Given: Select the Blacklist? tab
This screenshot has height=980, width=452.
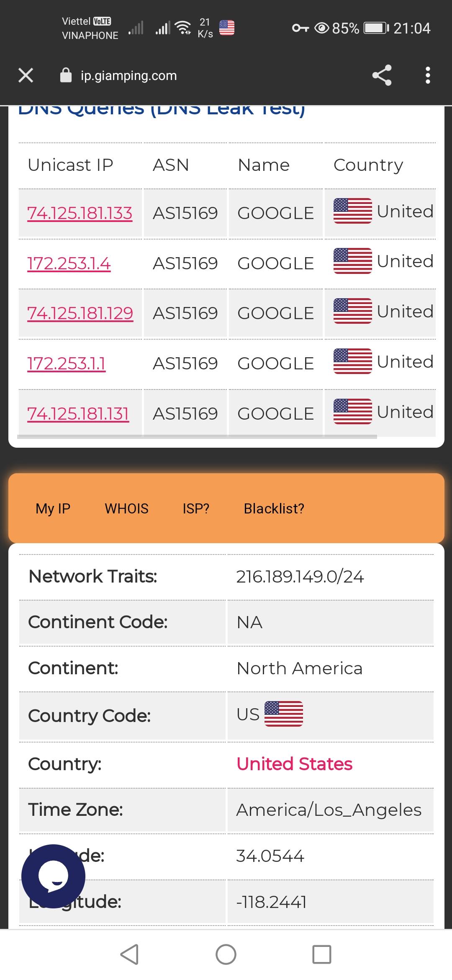Looking at the screenshot, I should tap(274, 508).
